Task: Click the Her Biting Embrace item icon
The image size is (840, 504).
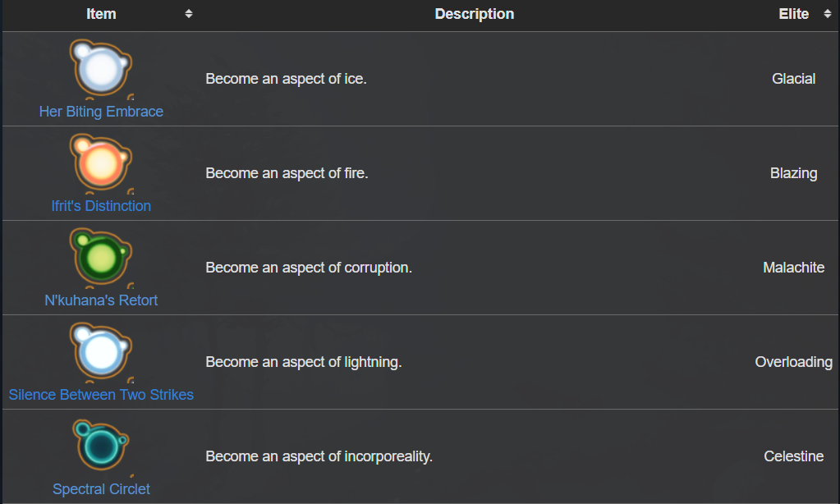Action: coord(101,70)
